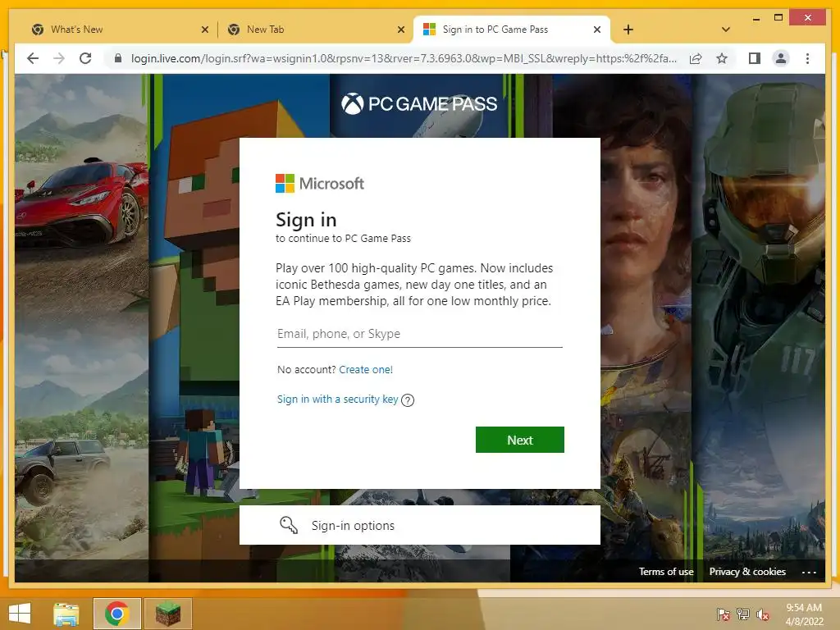840x630 pixels.
Task: Minimize the Chrome window
Action: 756,18
